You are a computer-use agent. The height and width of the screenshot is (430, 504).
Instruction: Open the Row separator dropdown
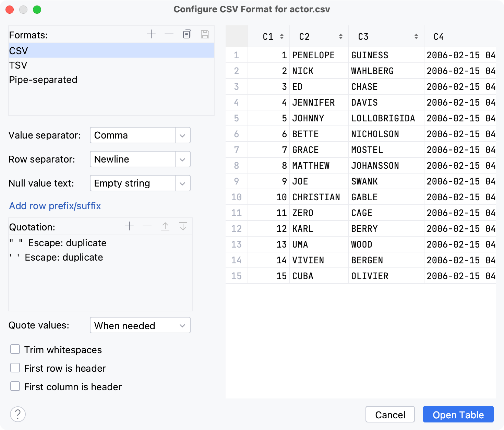point(182,159)
